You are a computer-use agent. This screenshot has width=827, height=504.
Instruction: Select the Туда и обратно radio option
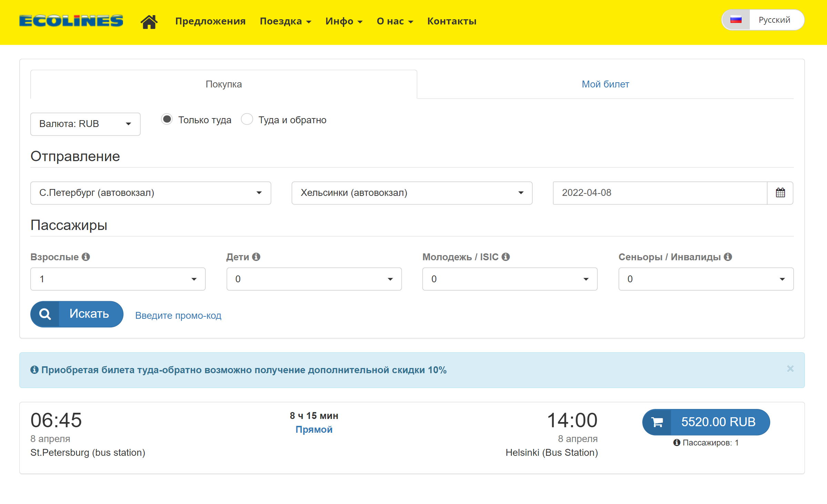pos(247,119)
